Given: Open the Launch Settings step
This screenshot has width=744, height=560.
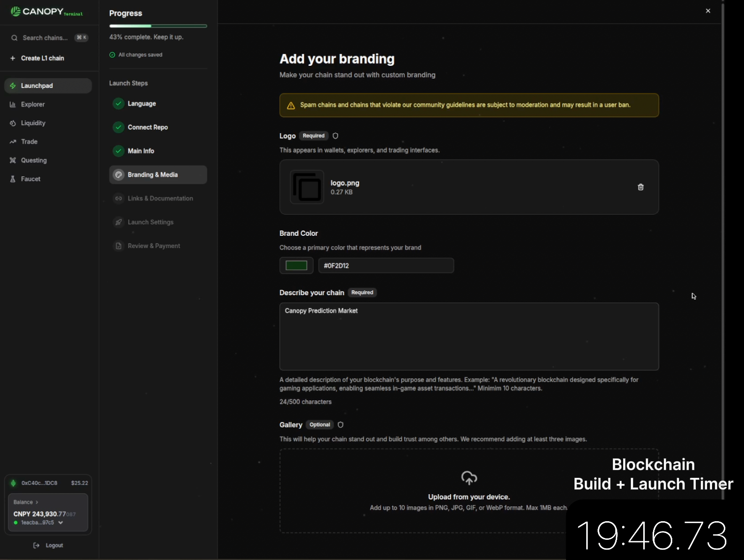Looking at the screenshot, I should (x=158, y=222).
